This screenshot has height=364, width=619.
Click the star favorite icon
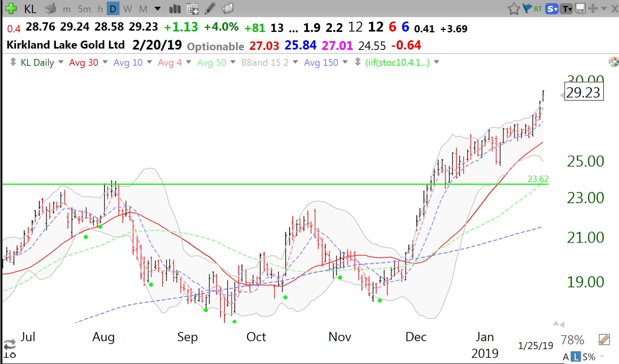coord(514,9)
